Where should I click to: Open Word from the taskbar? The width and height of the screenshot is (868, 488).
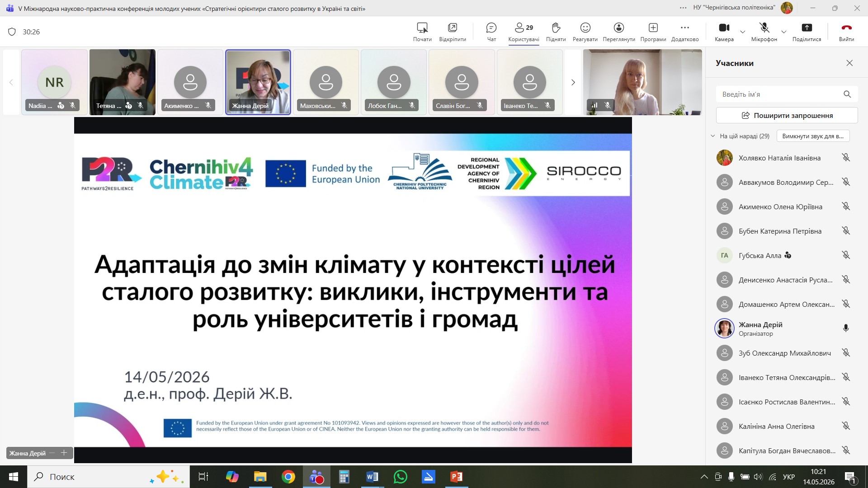pos(372,477)
